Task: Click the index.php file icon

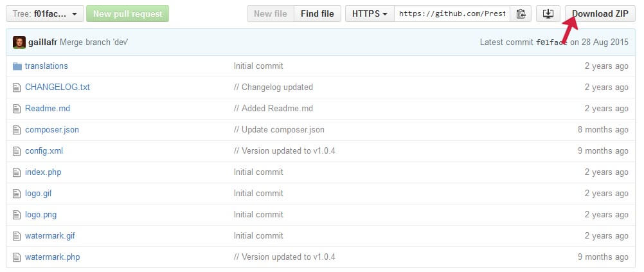Action: pos(17,172)
